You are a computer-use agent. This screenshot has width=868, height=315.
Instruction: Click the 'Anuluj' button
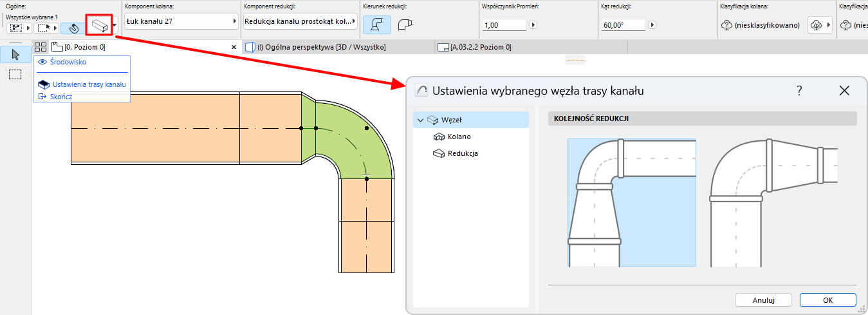[x=763, y=300]
